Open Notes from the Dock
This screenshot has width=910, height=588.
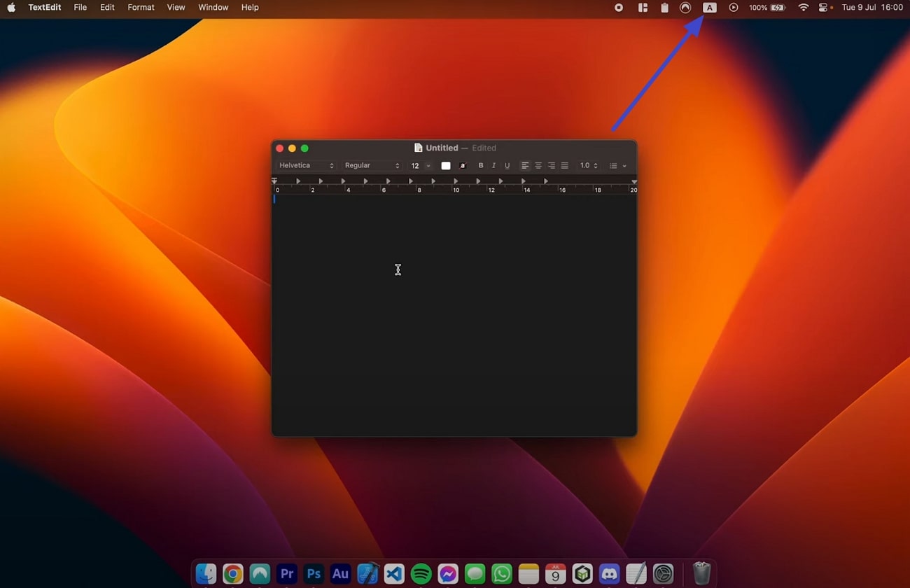tap(528, 574)
